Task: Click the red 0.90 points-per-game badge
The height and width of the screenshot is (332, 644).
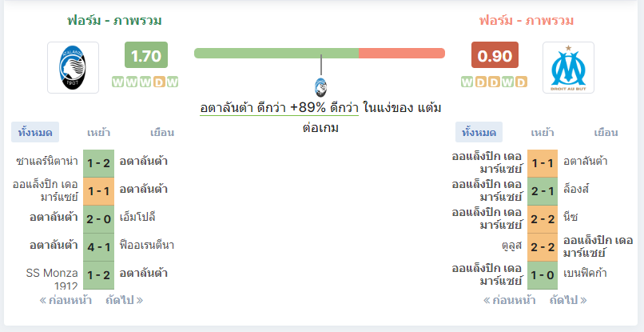Action: click(x=495, y=55)
